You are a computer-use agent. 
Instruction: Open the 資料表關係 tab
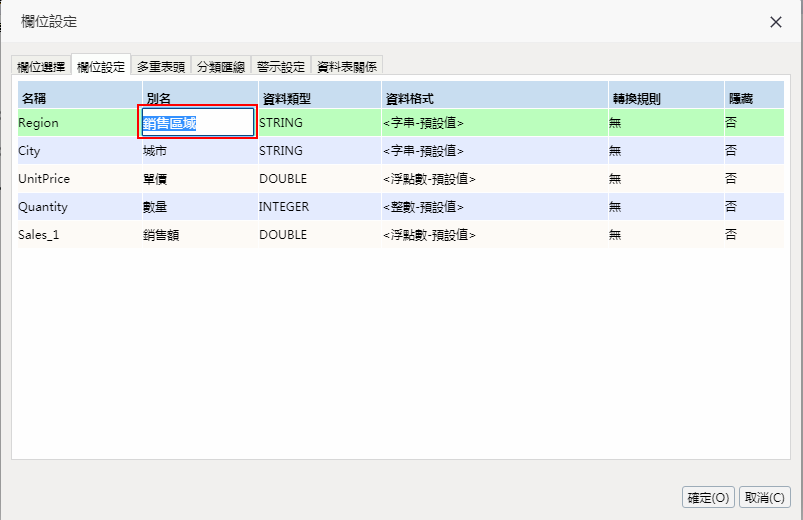347,67
